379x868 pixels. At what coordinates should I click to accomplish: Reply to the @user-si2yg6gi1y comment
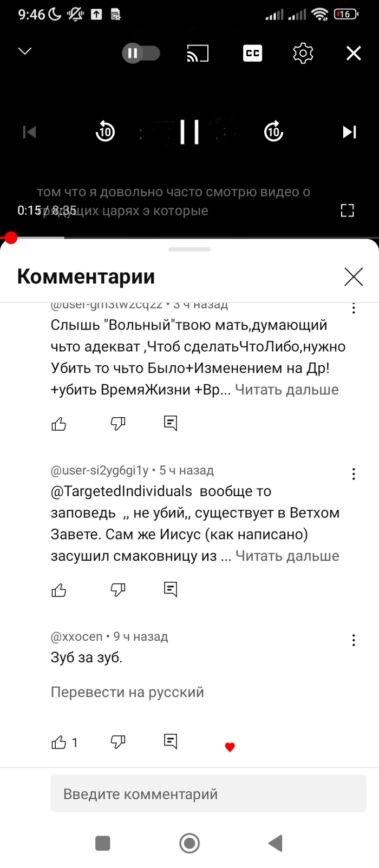click(171, 589)
